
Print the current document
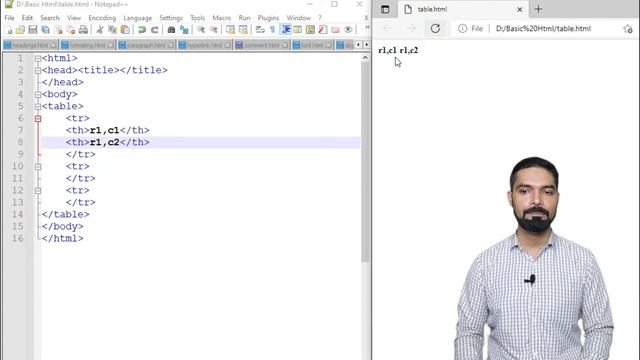coord(83,30)
